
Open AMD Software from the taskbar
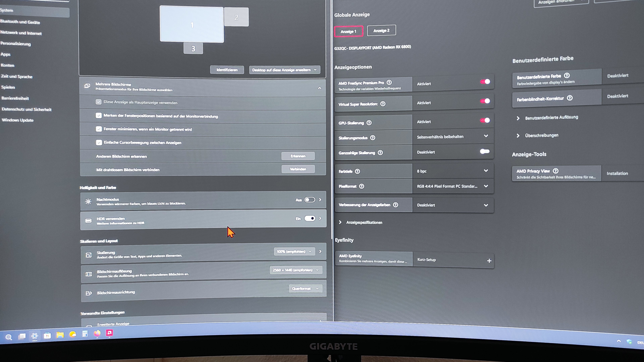(x=110, y=333)
